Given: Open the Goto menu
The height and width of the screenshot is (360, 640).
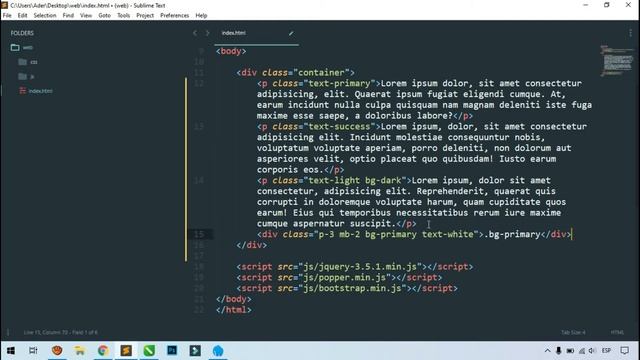Looking at the screenshot, I should pyautogui.click(x=104, y=16).
